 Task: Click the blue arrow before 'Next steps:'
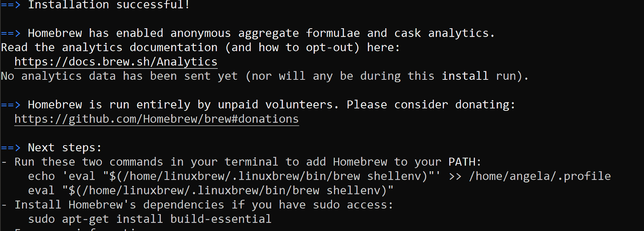pyautogui.click(x=10, y=148)
